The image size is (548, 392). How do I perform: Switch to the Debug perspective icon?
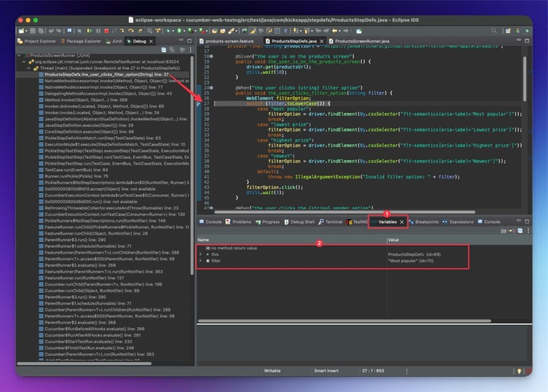pyautogui.click(x=527, y=30)
